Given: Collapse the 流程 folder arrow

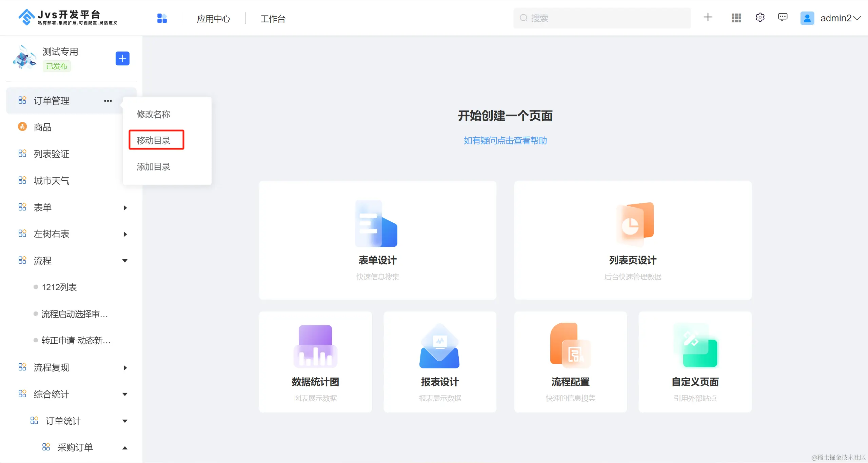Looking at the screenshot, I should point(125,261).
